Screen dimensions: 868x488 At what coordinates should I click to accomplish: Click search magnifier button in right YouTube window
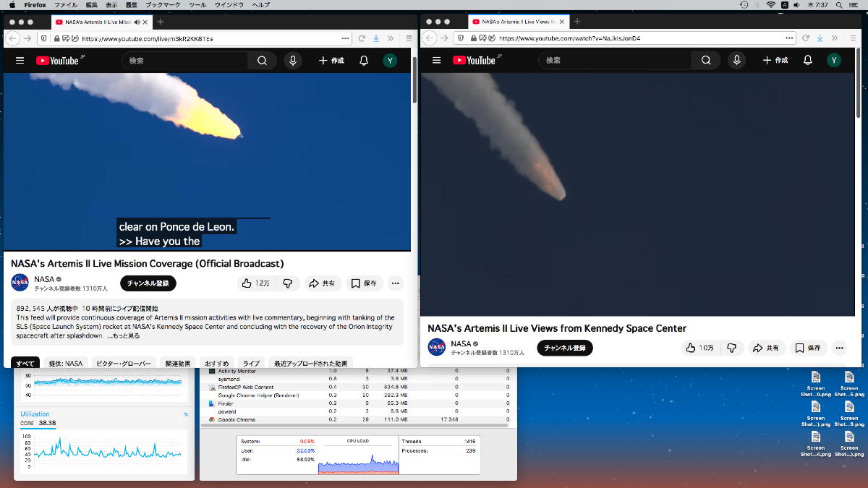click(707, 61)
